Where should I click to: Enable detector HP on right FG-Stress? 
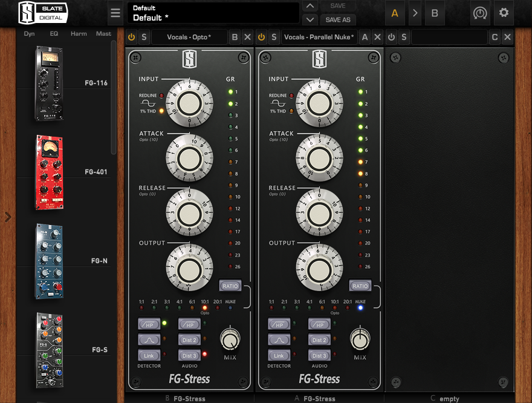tap(279, 325)
